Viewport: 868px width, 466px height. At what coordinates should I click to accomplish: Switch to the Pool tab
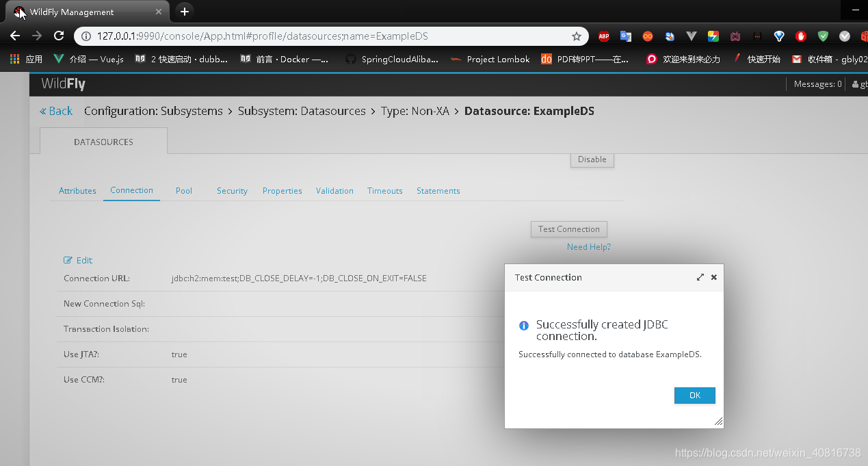[184, 191]
